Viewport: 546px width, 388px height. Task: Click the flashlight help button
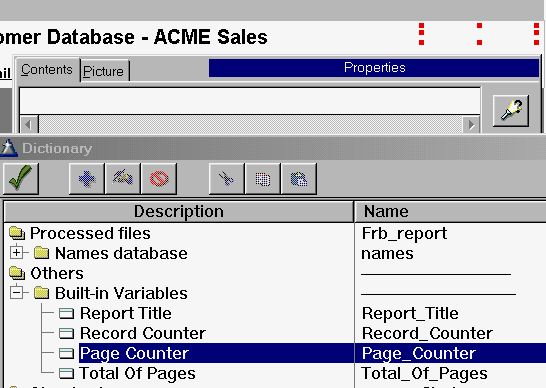(x=511, y=111)
